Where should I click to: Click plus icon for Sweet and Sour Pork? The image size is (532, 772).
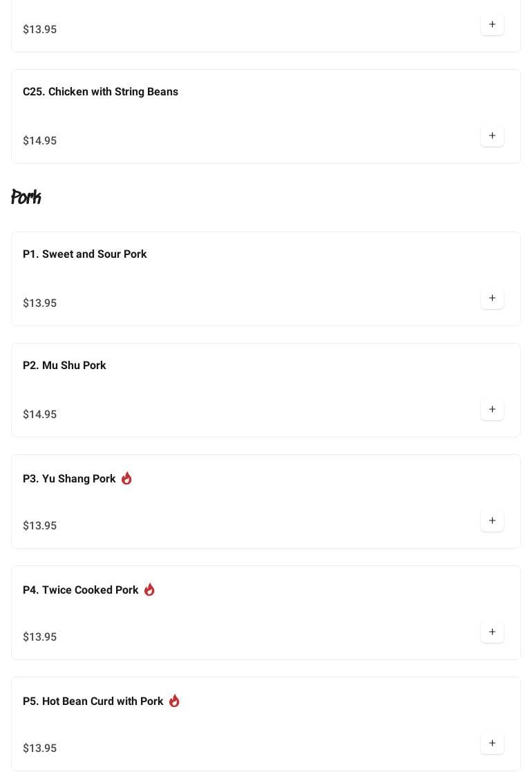click(x=492, y=298)
